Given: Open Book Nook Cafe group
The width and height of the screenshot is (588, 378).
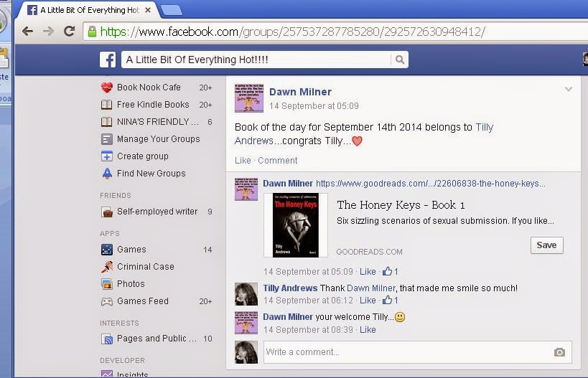Looking at the screenshot, I should coord(149,88).
